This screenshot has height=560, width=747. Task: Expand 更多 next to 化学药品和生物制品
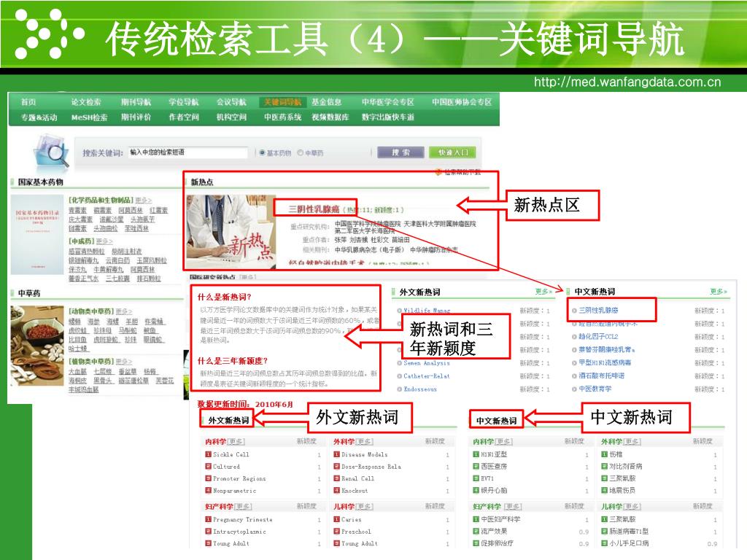click(144, 201)
